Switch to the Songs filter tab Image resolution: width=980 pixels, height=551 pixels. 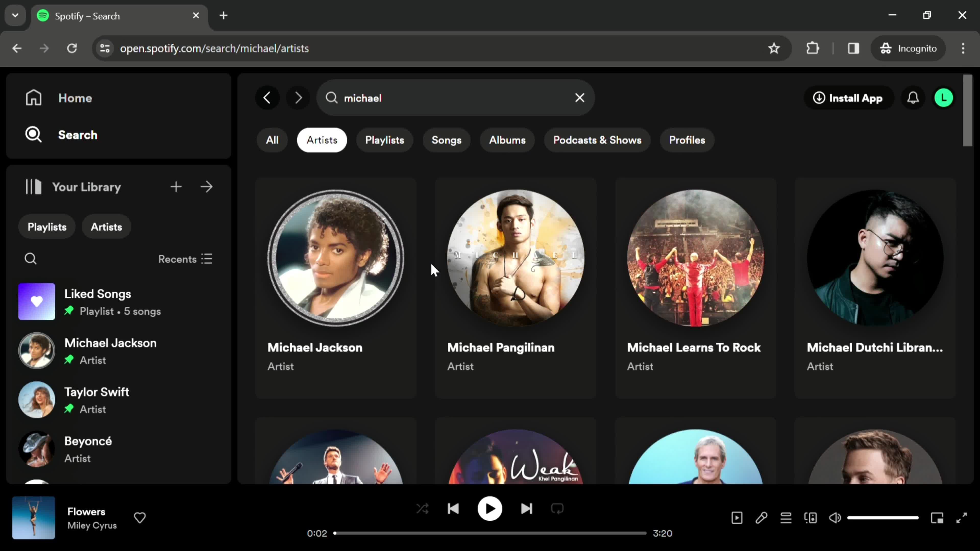coord(446,140)
